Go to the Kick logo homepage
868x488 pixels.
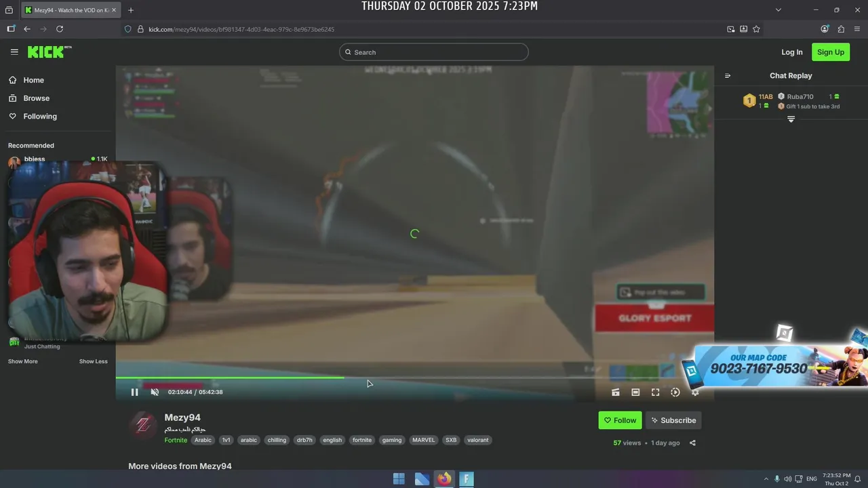pos(49,52)
